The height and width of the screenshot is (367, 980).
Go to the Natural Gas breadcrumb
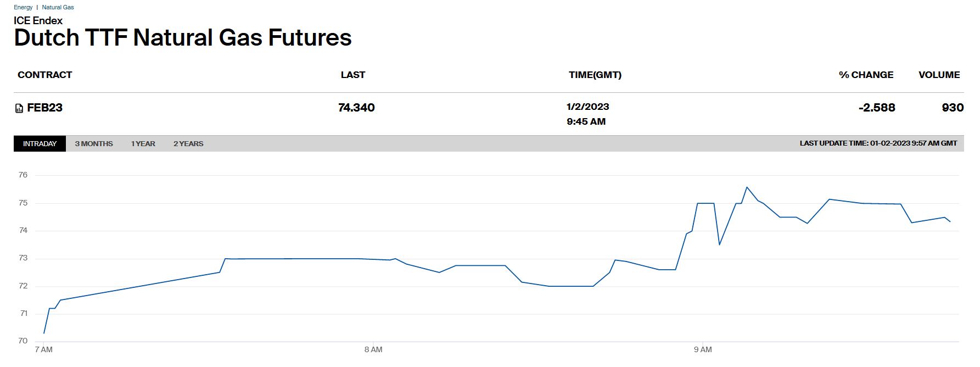tap(58, 7)
